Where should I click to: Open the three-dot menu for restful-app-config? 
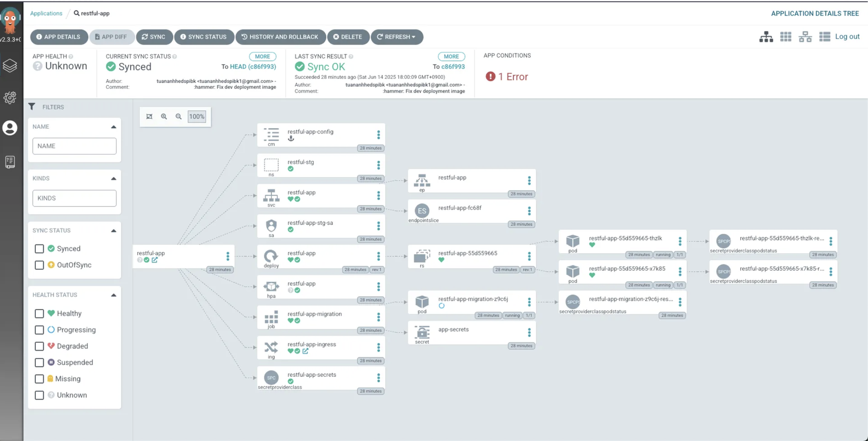(378, 135)
